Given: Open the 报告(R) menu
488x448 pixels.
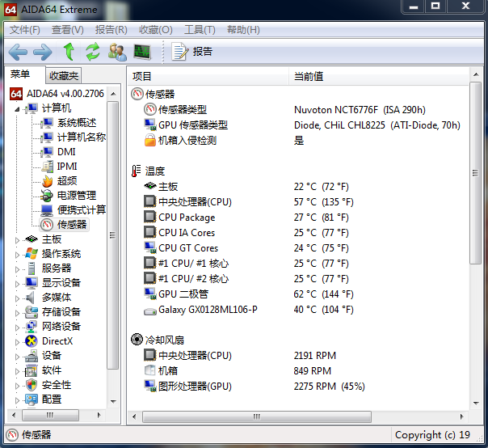Looking at the screenshot, I should coord(111,30).
